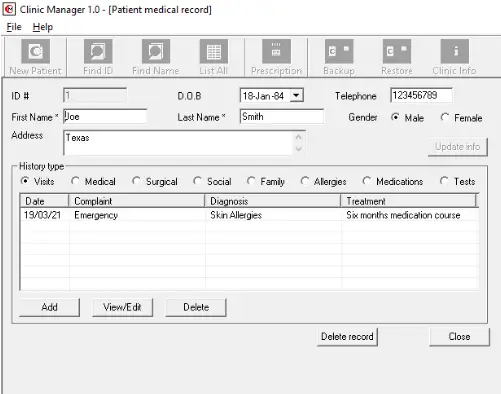
Task: Click the Update info button
Action: (x=458, y=147)
